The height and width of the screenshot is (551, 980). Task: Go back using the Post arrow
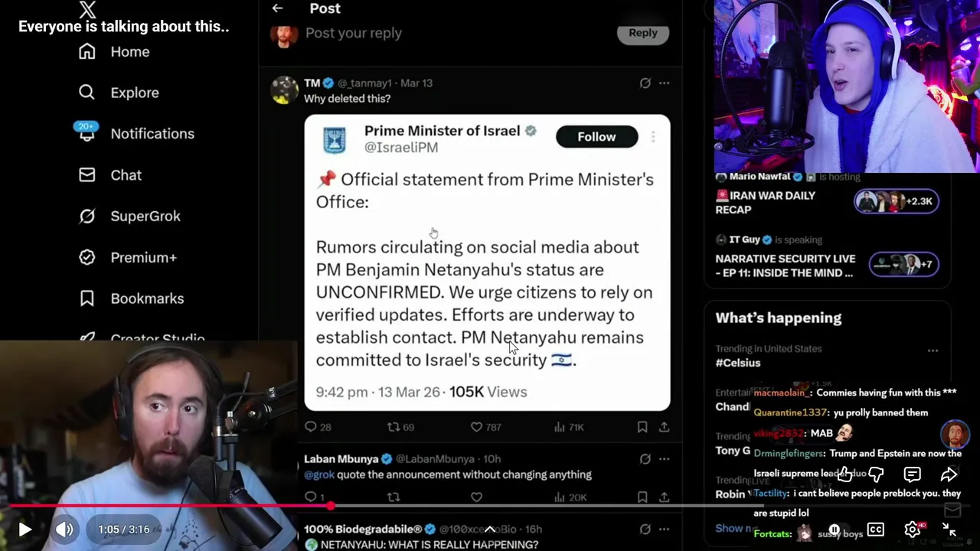coord(277,8)
